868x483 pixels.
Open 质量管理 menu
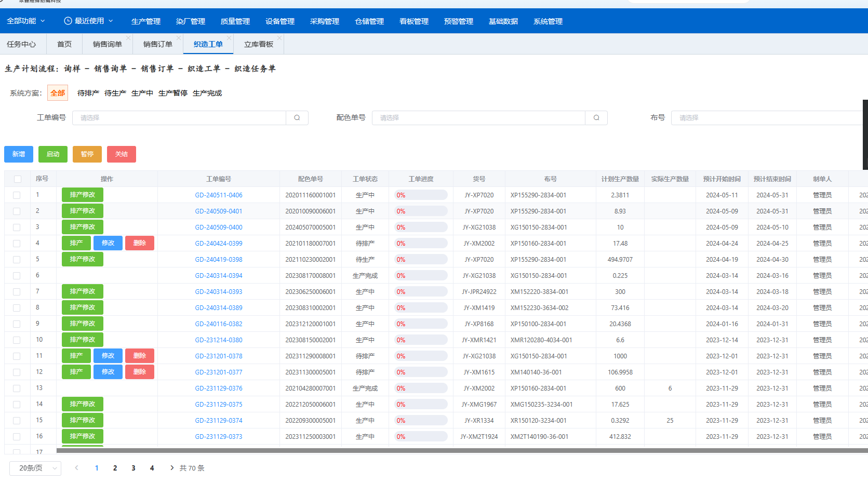[235, 21]
